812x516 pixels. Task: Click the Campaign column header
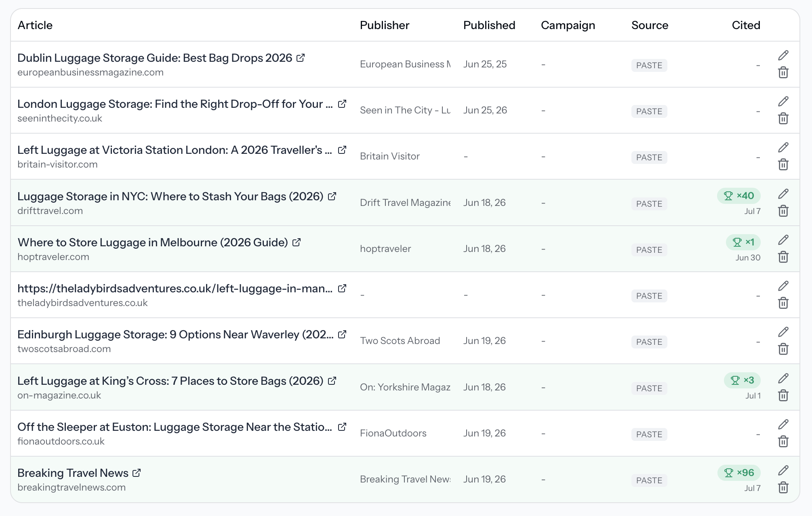pos(568,25)
